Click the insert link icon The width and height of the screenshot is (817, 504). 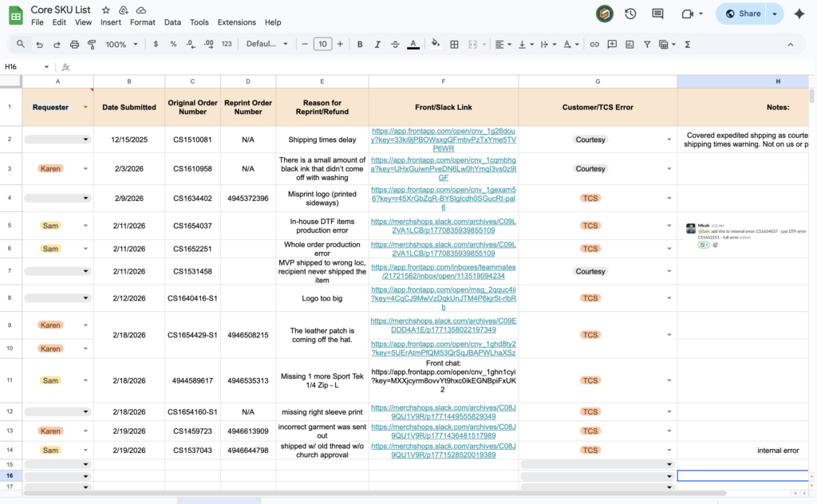pyautogui.click(x=594, y=45)
